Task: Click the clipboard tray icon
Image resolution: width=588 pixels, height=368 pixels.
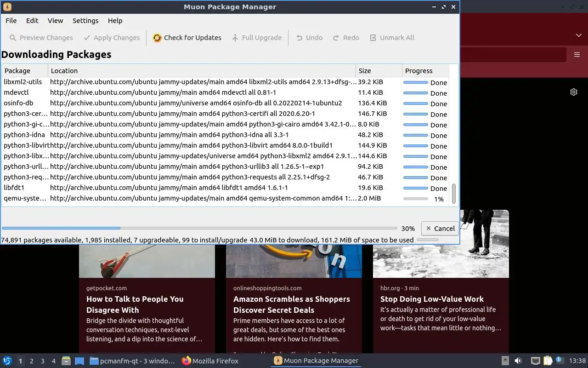Action: point(548,361)
